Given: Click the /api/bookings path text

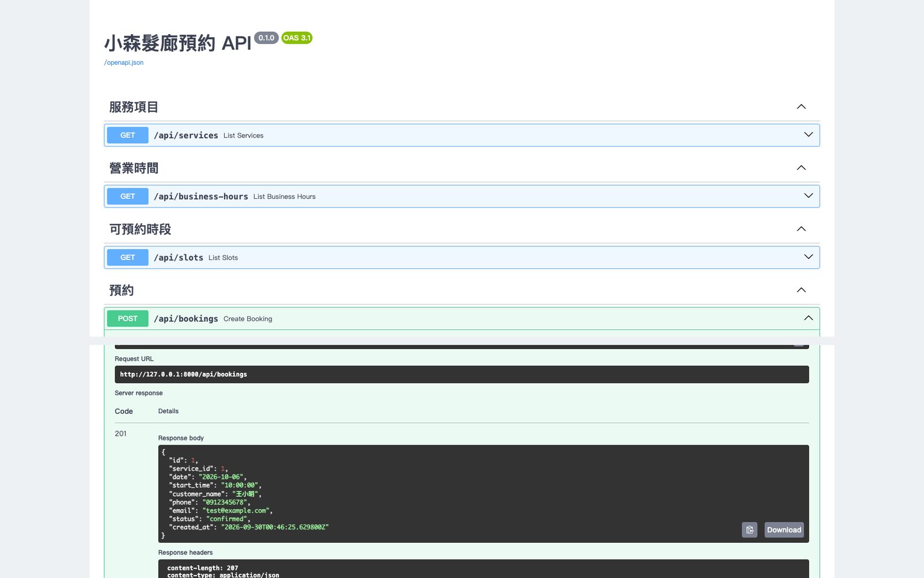Looking at the screenshot, I should pyautogui.click(x=186, y=319).
